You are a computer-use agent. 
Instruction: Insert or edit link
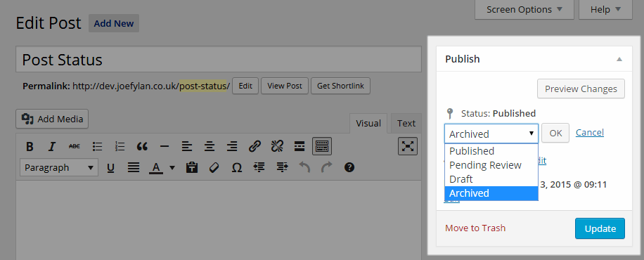255,146
